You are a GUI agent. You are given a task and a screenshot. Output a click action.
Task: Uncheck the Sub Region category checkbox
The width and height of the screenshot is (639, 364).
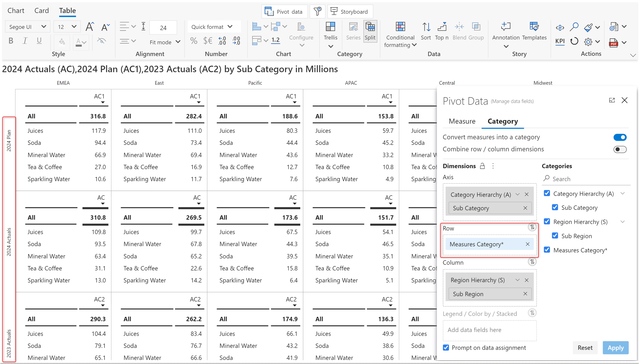[x=555, y=236]
